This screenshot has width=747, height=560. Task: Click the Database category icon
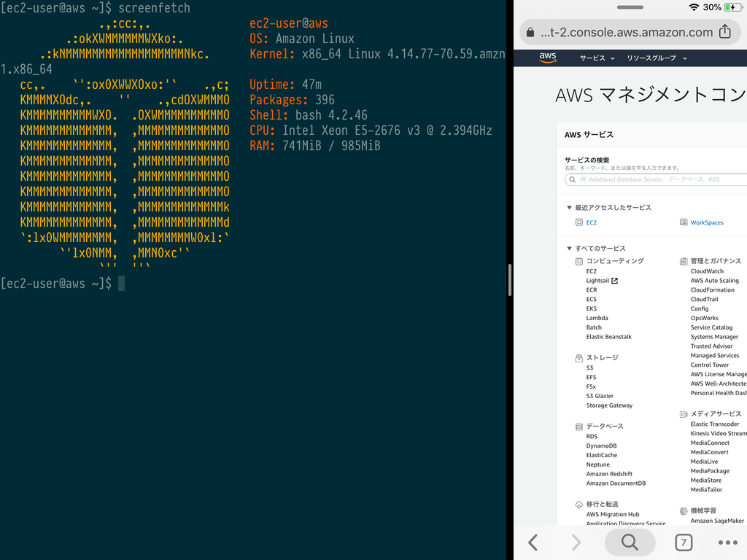pos(578,427)
